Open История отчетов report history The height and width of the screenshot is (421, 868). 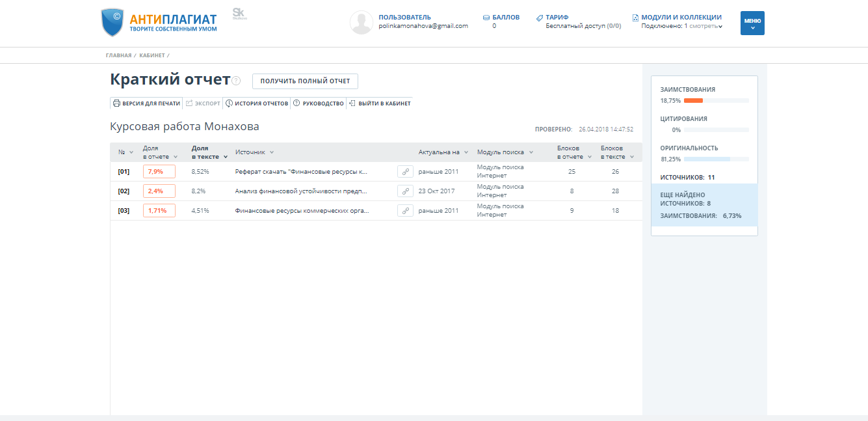coord(257,103)
